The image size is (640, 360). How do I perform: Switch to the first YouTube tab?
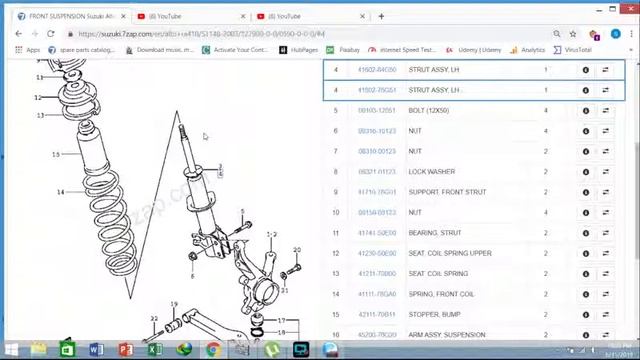coord(192,16)
